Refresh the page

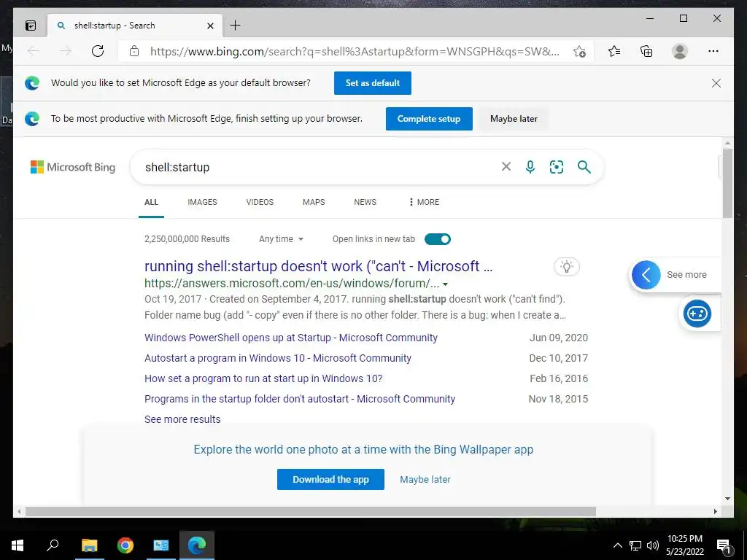(98, 51)
